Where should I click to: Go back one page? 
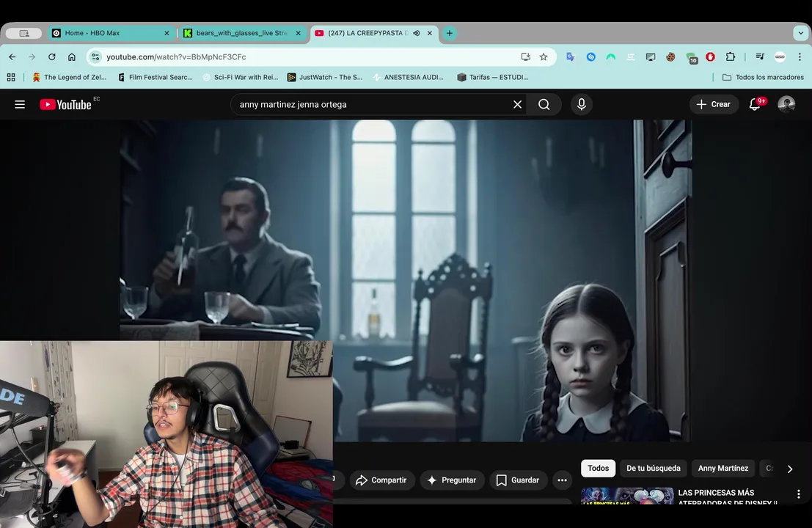click(12, 57)
